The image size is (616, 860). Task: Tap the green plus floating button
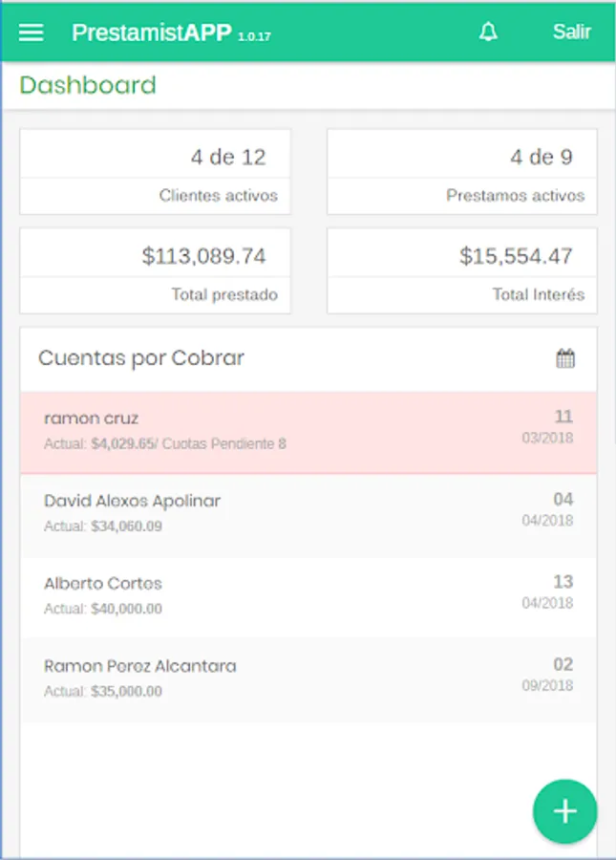coord(565,811)
